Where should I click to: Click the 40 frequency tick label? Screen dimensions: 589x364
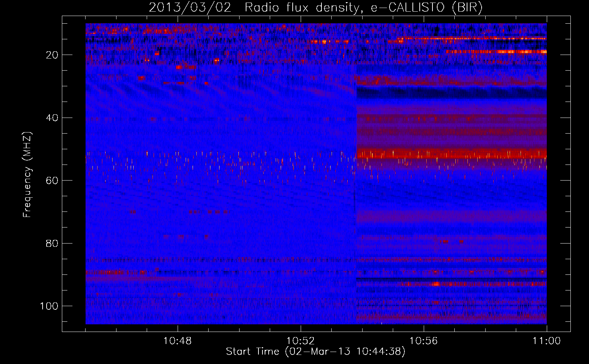pyautogui.click(x=52, y=118)
